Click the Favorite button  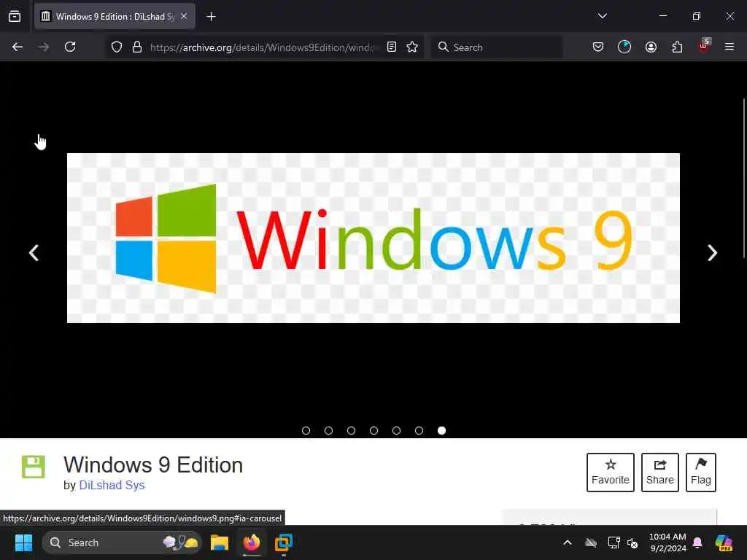pos(611,472)
